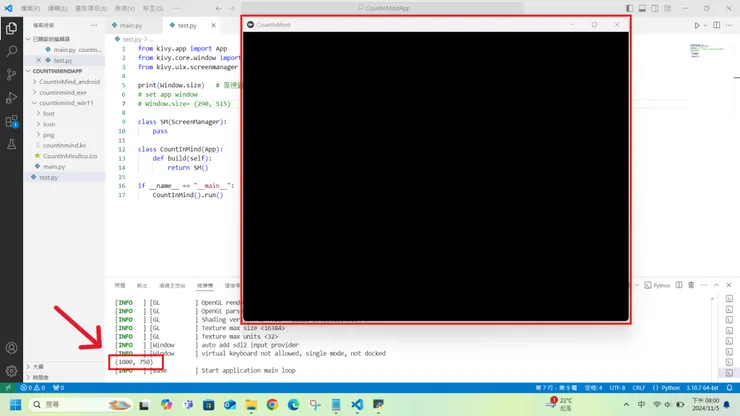Open the Extensions view
This screenshot has height=416, width=740.
coord(11,121)
